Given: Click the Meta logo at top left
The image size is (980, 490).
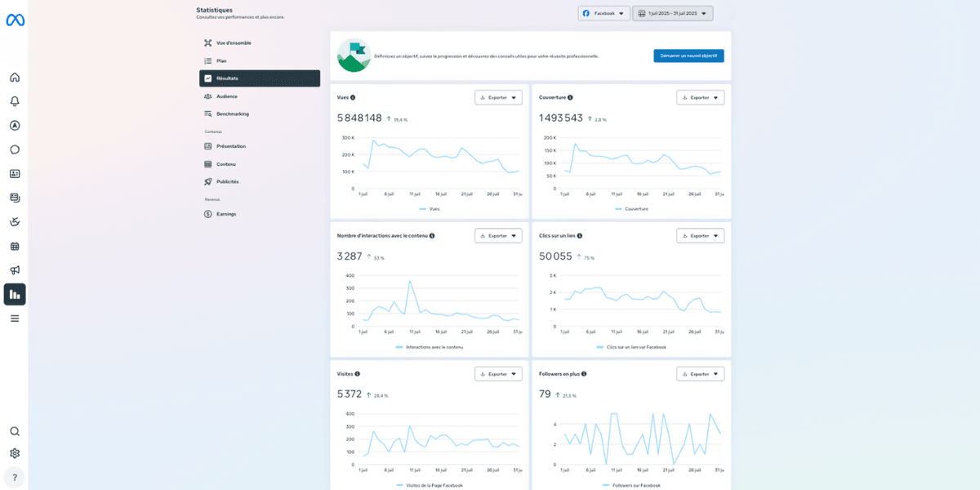Looking at the screenshot, I should [x=15, y=20].
